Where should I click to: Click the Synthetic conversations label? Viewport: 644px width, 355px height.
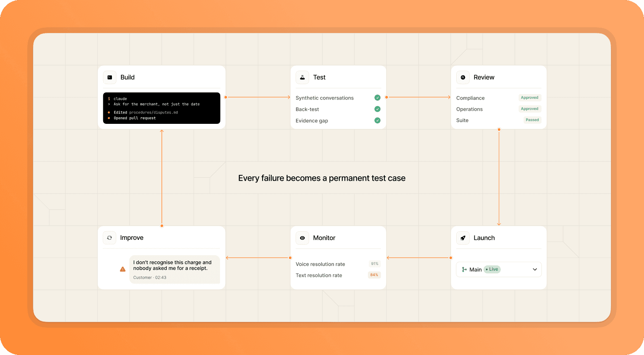[x=324, y=98]
